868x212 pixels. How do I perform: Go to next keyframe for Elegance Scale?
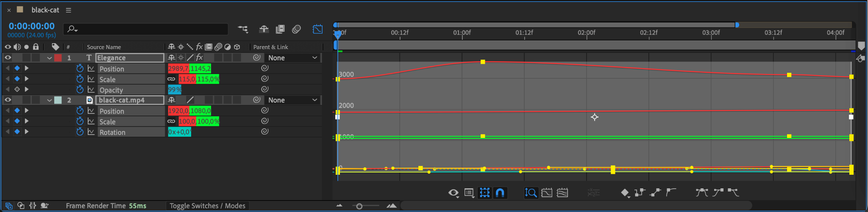27,79
